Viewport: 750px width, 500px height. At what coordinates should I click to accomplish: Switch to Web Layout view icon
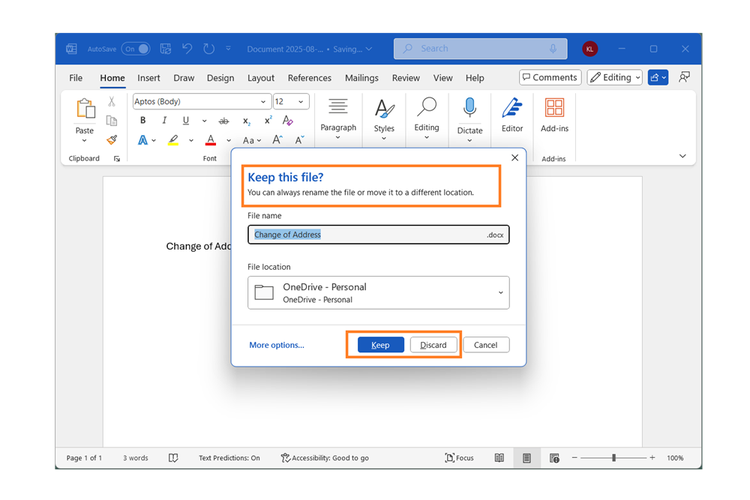click(x=554, y=458)
